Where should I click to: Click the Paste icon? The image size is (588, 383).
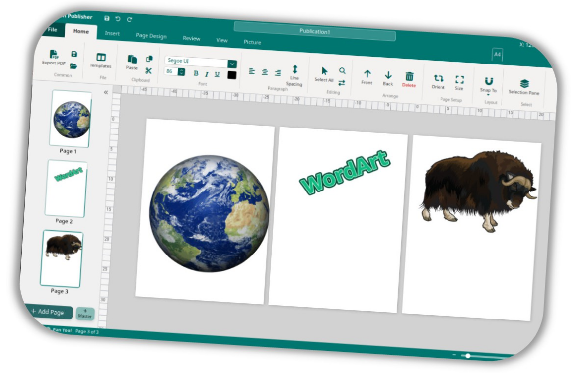(132, 59)
